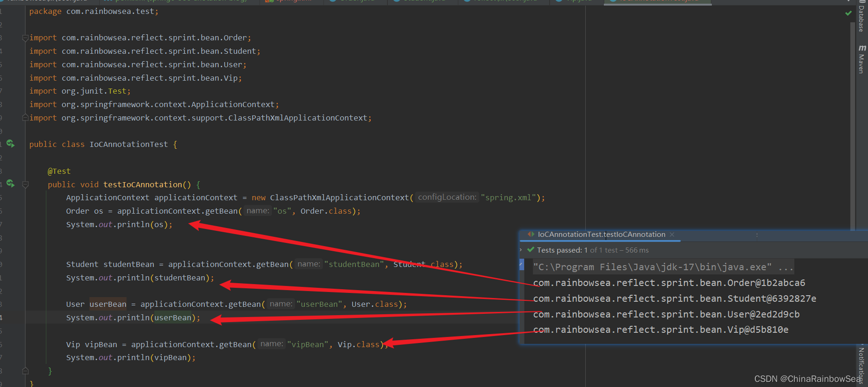
Task: Open the Maven tool window
Action: [862, 59]
